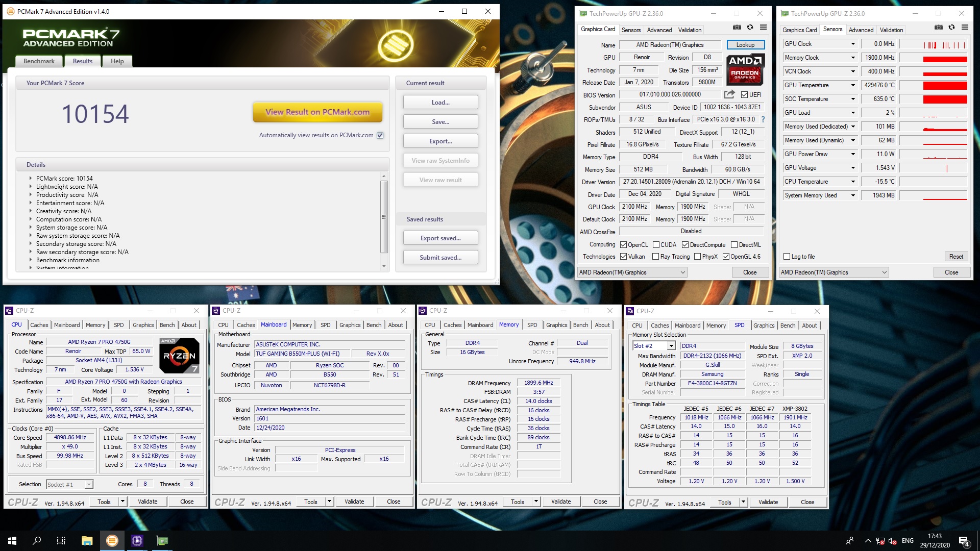Screen dimensions: 980x551
Task: Open the GPU Clock sensor dropdown arrow
Action: [x=852, y=44]
